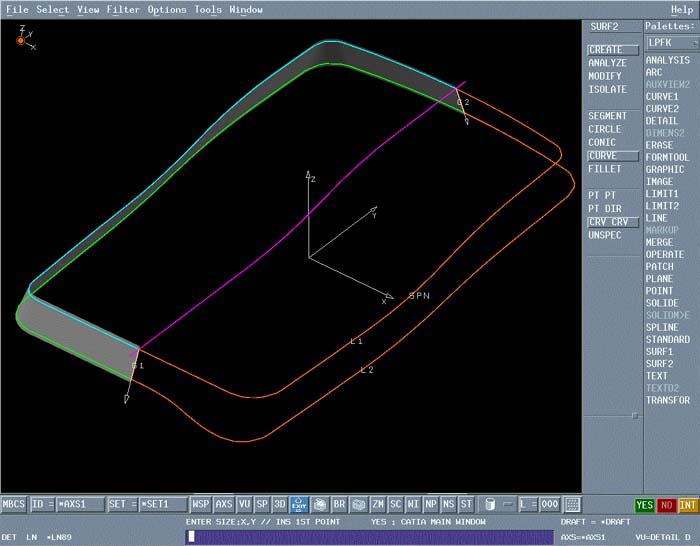Click the keyboard grid icon beside L = 000

pyautogui.click(x=572, y=505)
